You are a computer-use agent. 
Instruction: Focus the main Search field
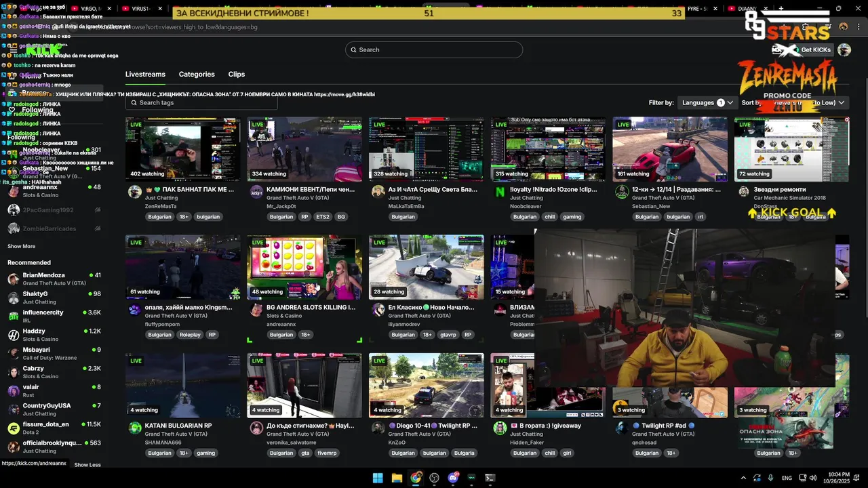point(434,49)
